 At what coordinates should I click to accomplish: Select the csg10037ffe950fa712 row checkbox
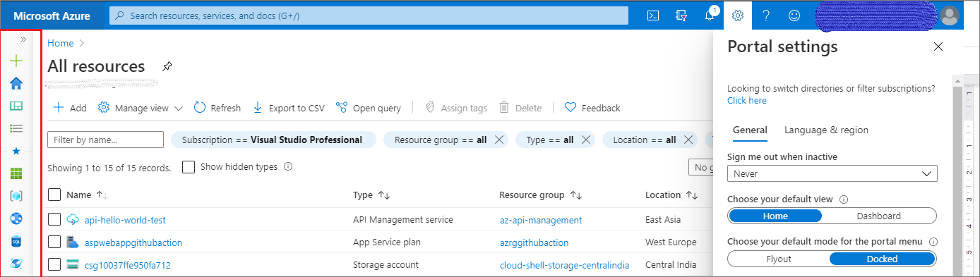54,265
